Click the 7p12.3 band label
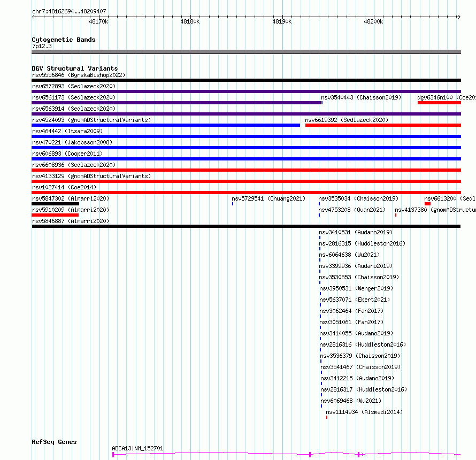476x460 pixels. tap(42, 46)
